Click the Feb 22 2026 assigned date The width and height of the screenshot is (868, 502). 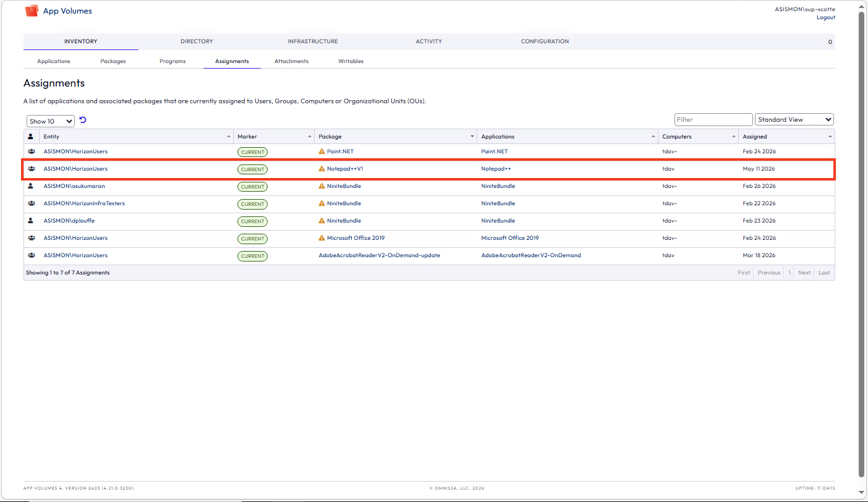coord(759,203)
